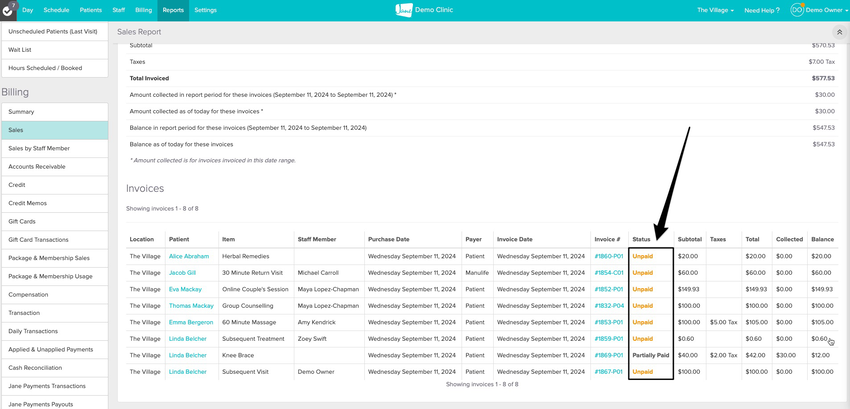Open invoice #1853-P01
The image size is (850, 409).
(609, 322)
